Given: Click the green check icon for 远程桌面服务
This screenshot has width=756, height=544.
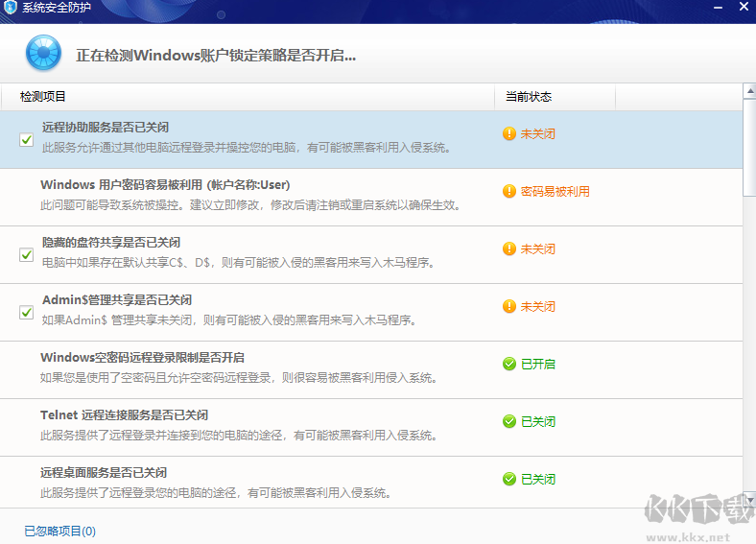Looking at the screenshot, I should pyautogui.click(x=509, y=480).
